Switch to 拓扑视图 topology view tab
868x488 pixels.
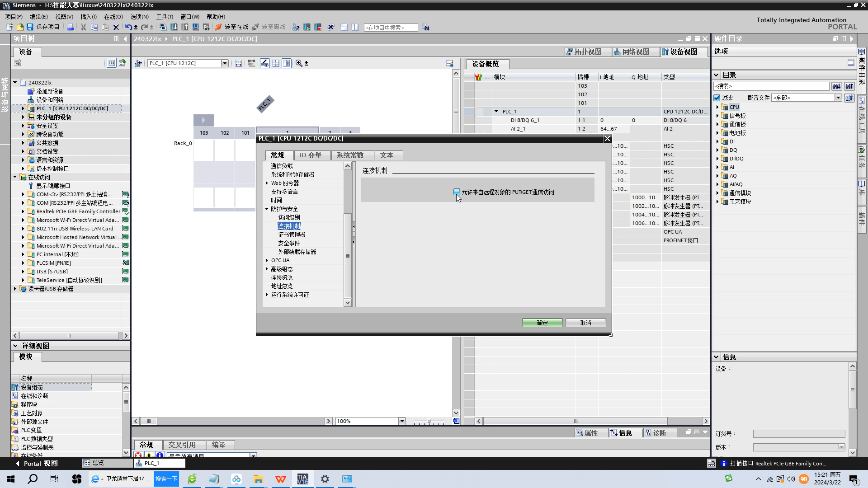coord(588,52)
